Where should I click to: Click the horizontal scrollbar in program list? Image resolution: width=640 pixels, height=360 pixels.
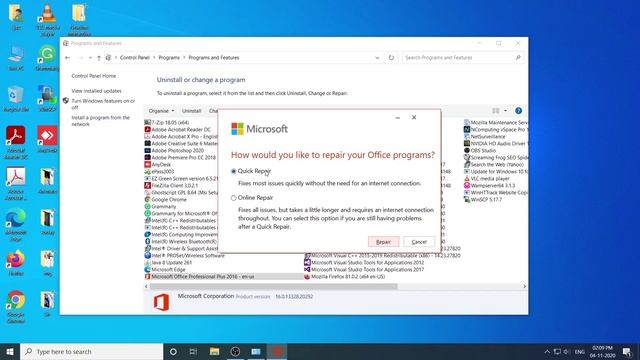pos(273,287)
